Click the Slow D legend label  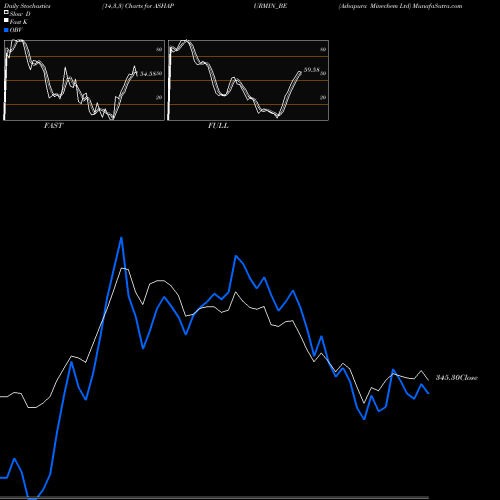click(x=20, y=14)
